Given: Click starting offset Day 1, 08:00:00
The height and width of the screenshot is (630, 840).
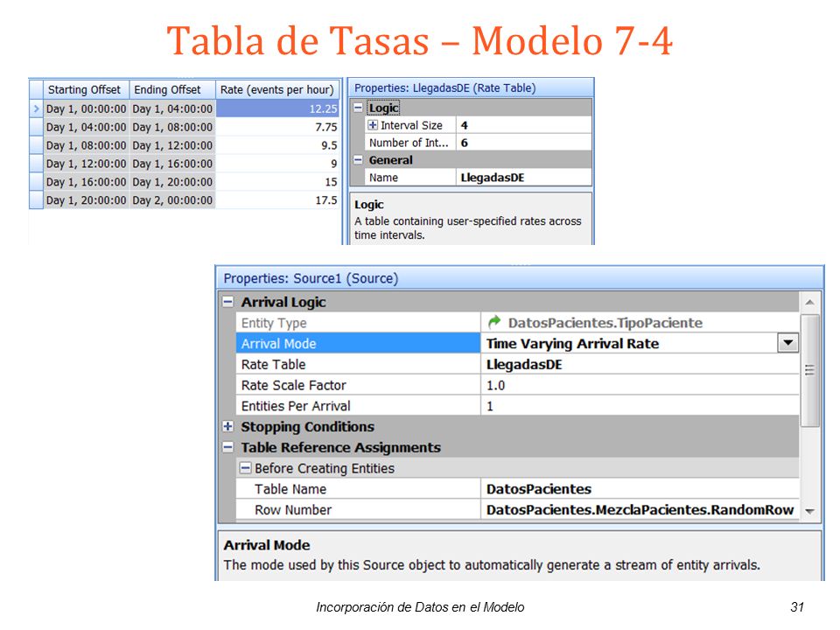Looking at the screenshot, I should point(87,145).
